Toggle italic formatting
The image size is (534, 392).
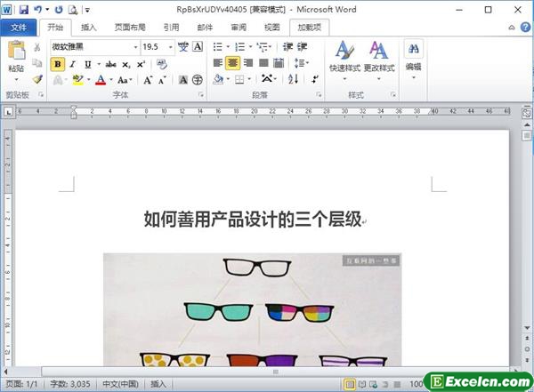[74, 64]
